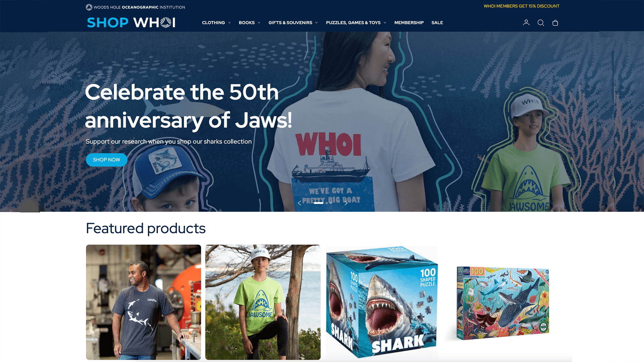
Task: Expand Puzzles, Games & Toys menu
Action: [x=356, y=22]
